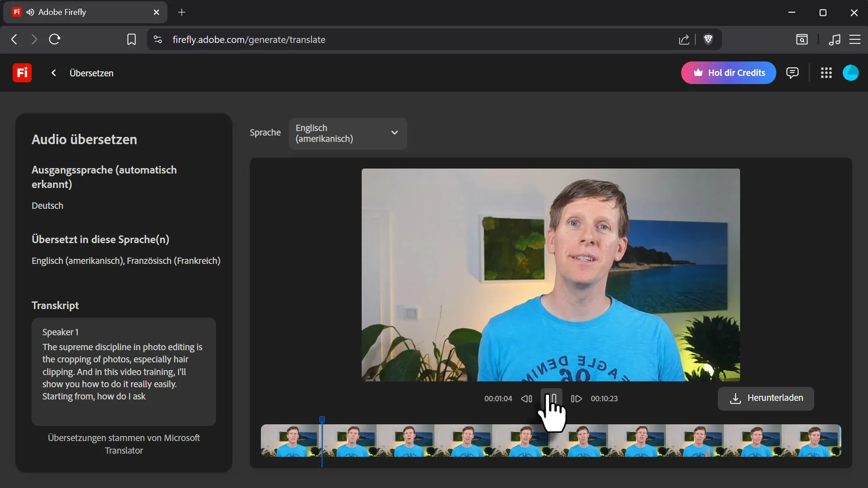868x488 pixels.
Task: Click the blue timeline playhead marker
Action: (322, 420)
